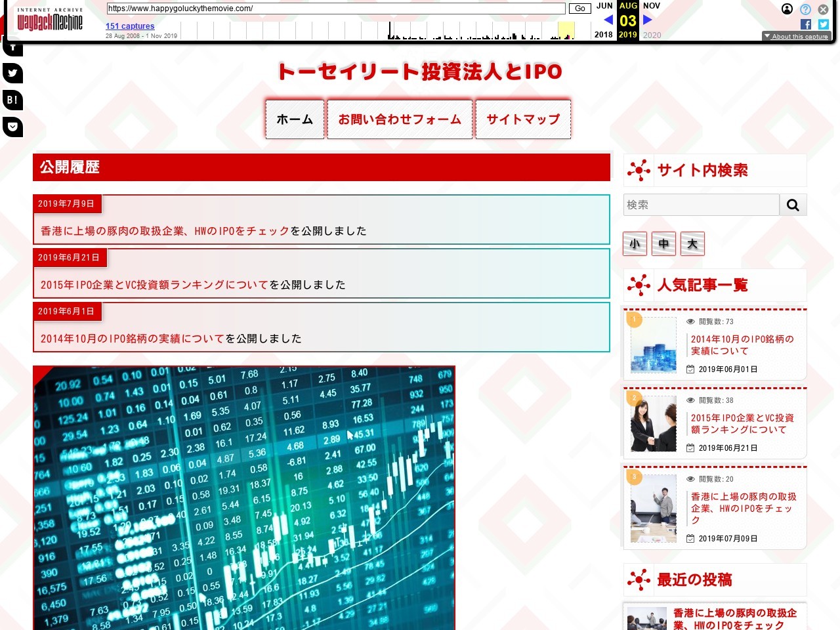The width and height of the screenshot is (840, 630).
Task: Go to next capture with right arrow
Action: click(x=648, y=20)
